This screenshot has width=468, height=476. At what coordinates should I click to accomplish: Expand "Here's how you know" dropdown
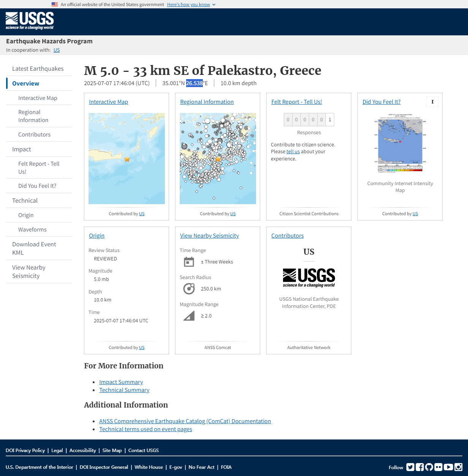(191, 5)
